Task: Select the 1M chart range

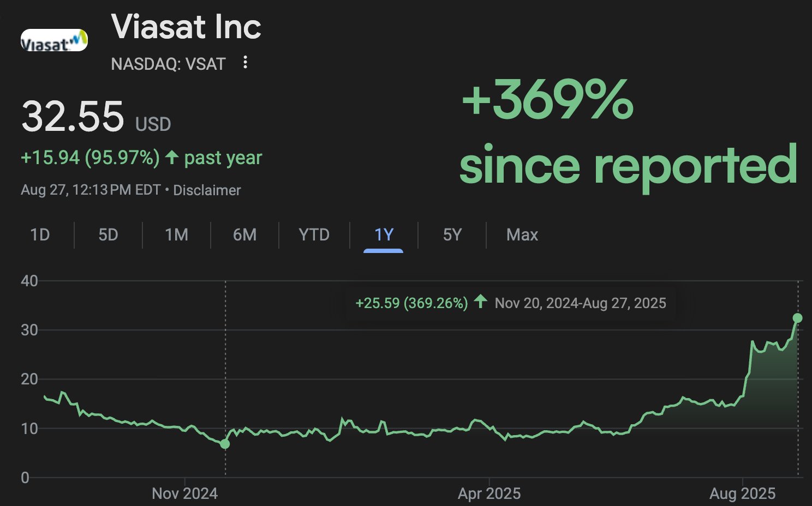Action: [x=176, y=235]
